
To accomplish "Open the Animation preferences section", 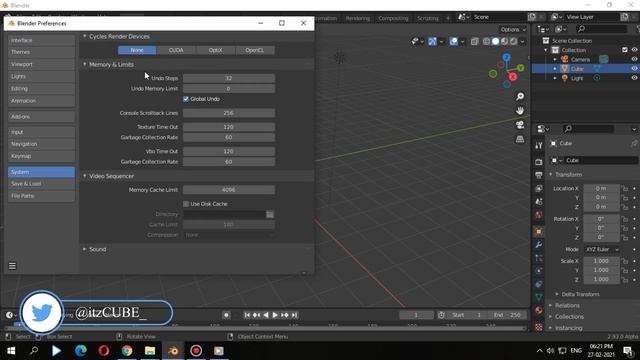I will tap(41, 101).
